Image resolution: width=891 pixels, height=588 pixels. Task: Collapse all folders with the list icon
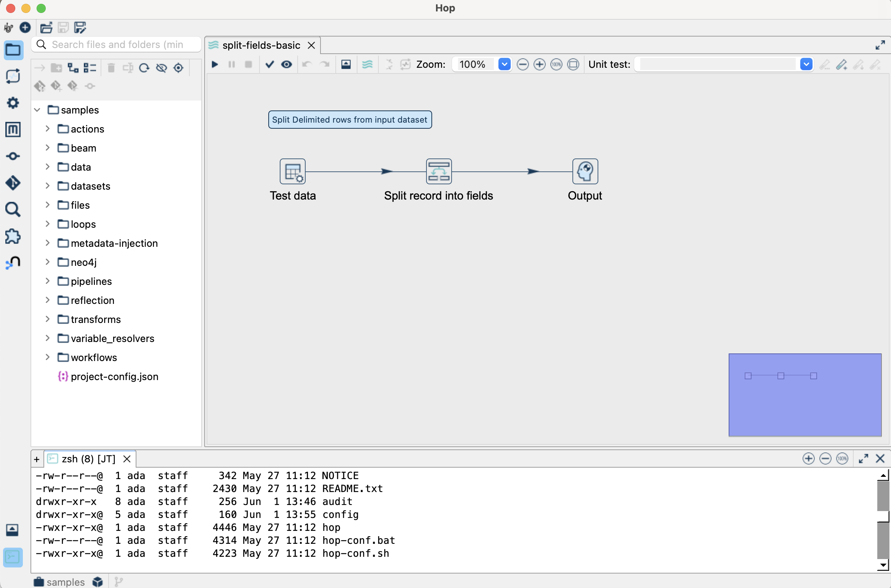coord(90,68)
